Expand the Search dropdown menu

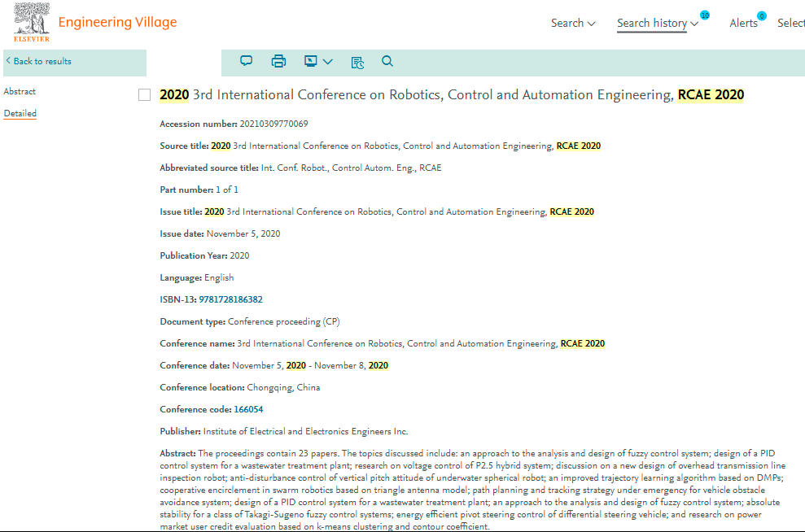click(x=573, y=23)
